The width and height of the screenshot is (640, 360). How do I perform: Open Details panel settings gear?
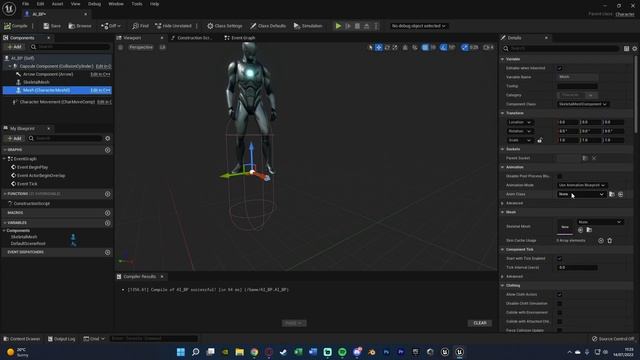click(635, 49)
